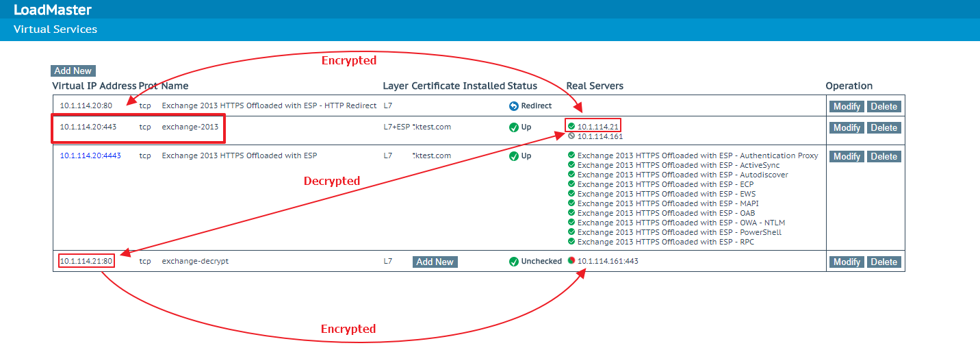Select the 10.1.114.20:80 virtual IP address
The image size is (980, 350).
pos(86,105)
